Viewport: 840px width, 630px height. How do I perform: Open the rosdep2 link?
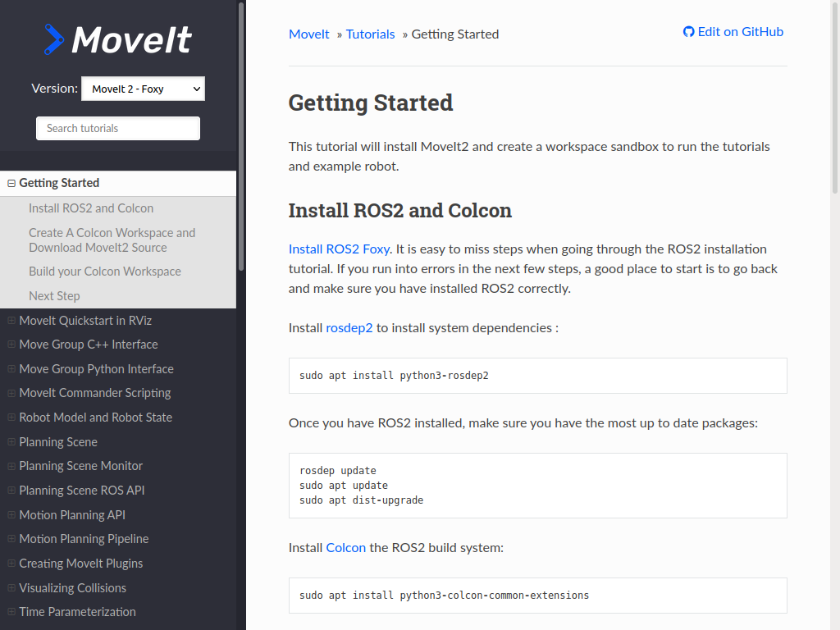[x=349, y=328]
